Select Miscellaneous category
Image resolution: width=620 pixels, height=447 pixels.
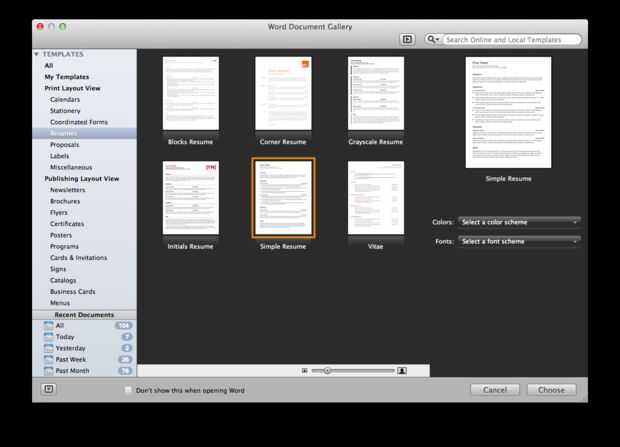point(71,167)
